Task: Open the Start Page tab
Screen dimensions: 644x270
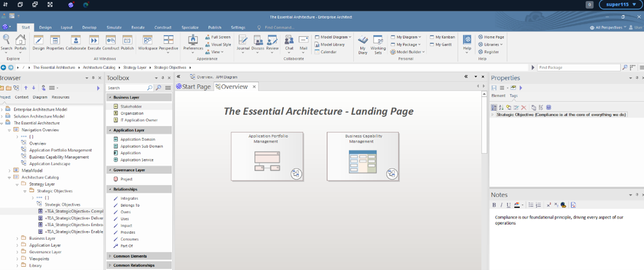Action: click(x=193, y=86)
